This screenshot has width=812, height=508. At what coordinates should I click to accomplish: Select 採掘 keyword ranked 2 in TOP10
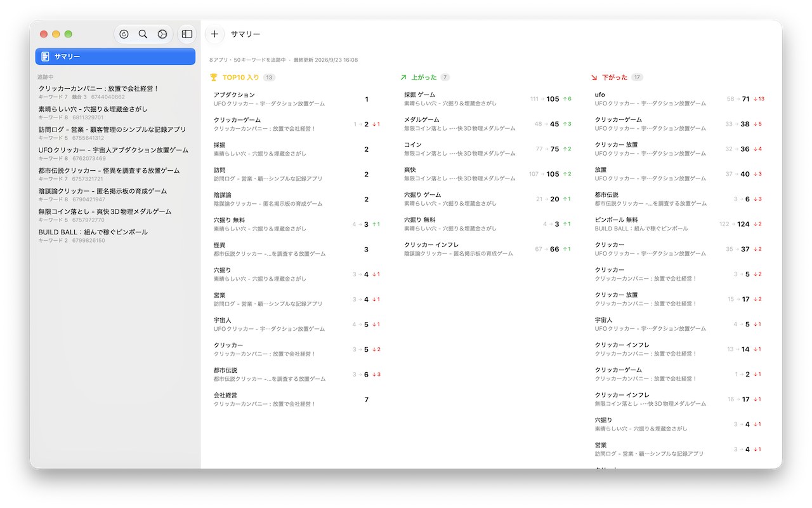(x=296, y=149)
